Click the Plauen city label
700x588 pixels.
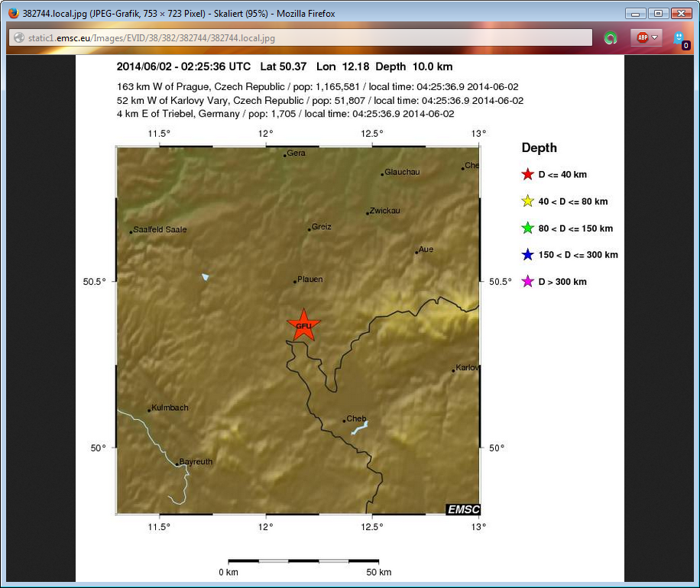[310, 279]
